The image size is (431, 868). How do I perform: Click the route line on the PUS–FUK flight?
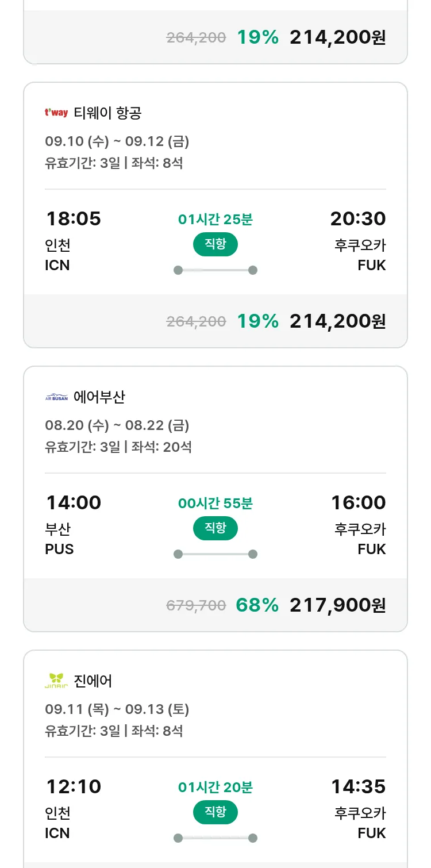[215, 554]
